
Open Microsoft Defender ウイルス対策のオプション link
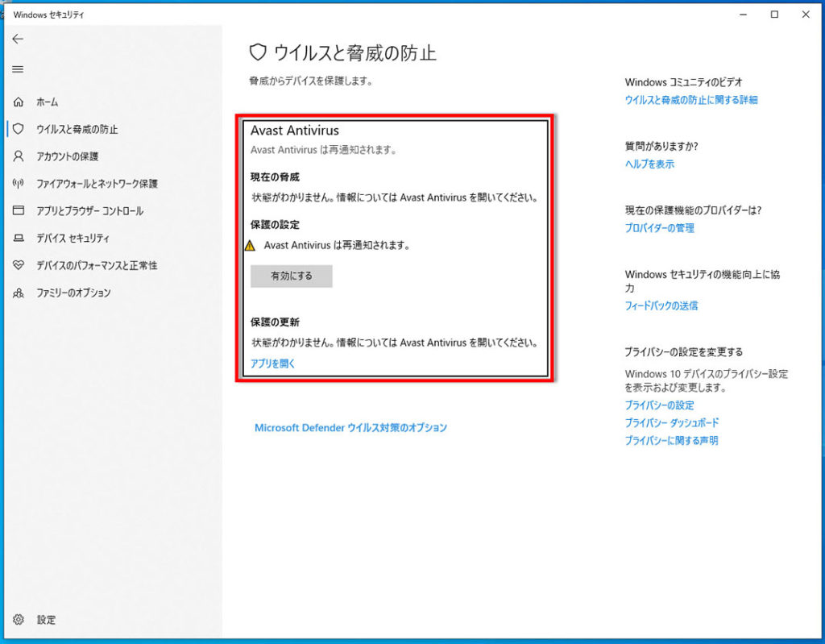(x=350, y=427)
